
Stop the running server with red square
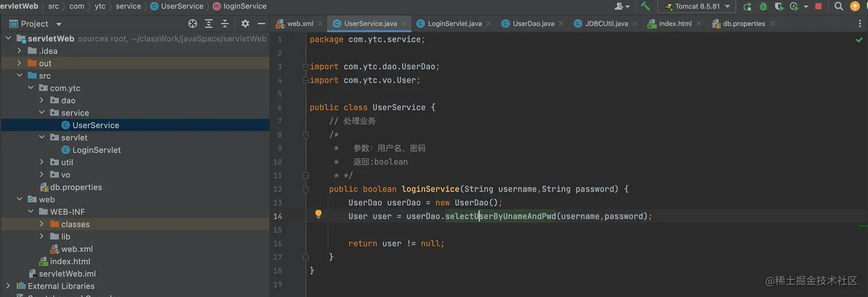pos(819,6)
